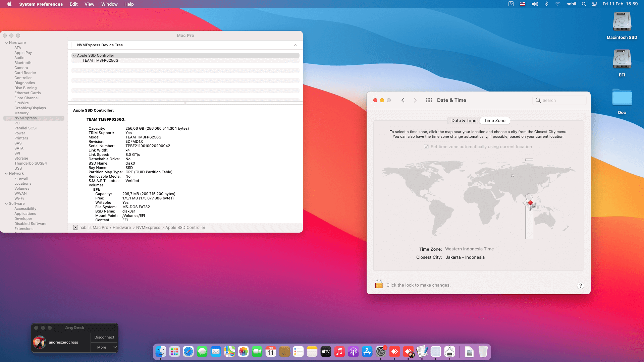Click the lock icon to make changes

point(379,284)
